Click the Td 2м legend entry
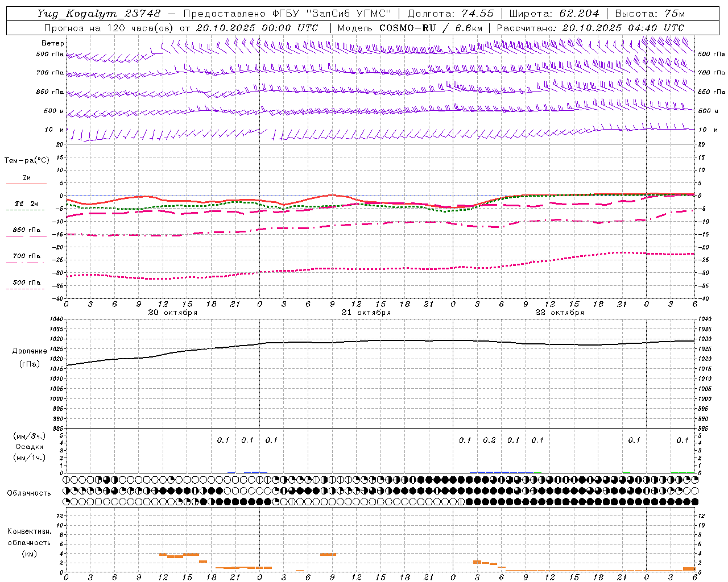 [27, 203]
